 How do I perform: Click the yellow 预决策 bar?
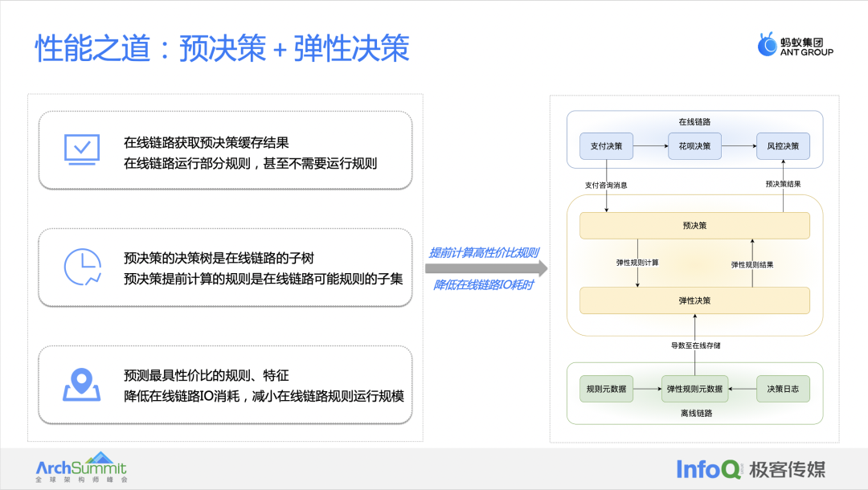point(694,226)
